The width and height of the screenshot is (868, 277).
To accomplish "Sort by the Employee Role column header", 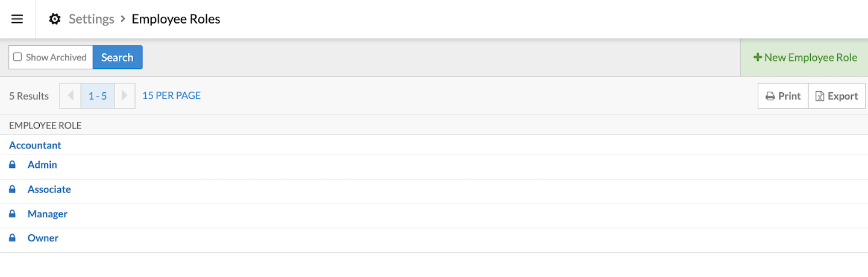I will click(x=45, y=126).
